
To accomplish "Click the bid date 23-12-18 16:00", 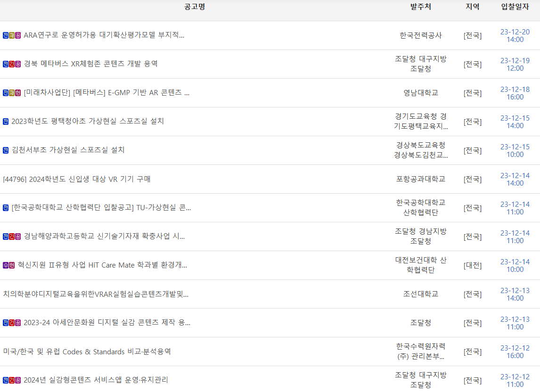I will pos(515,93).
